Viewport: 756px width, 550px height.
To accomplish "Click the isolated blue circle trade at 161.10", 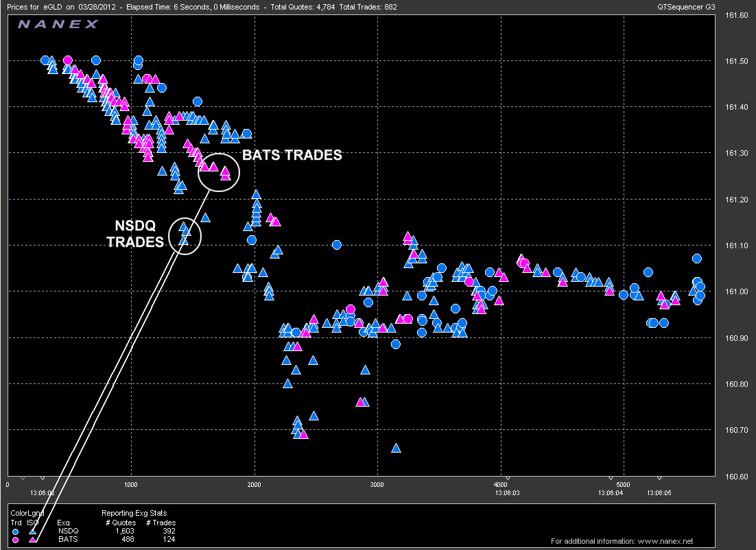I will 337,245.
